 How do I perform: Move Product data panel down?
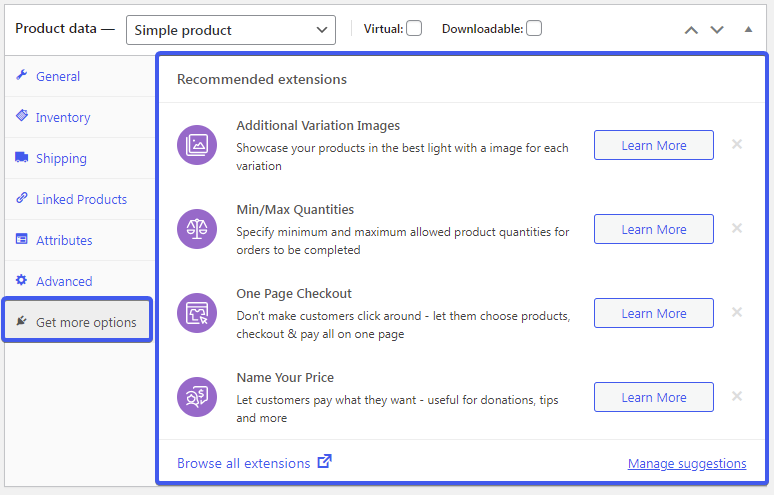(x=717, y=30)
